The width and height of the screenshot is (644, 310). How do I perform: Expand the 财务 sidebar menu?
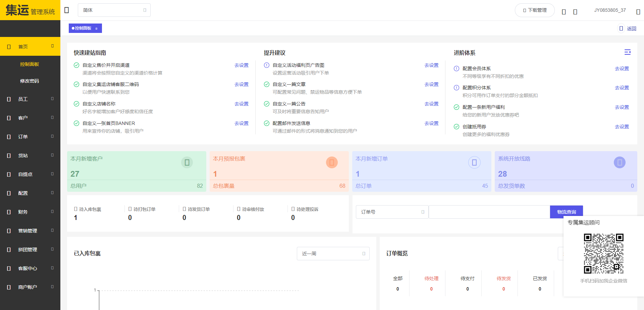coord(30,212)
